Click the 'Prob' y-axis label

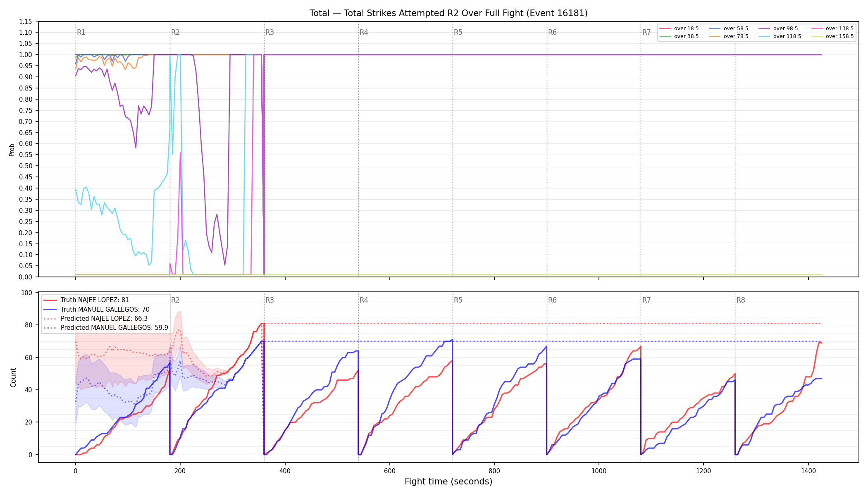pyautogui.click(x=12, y=150)
